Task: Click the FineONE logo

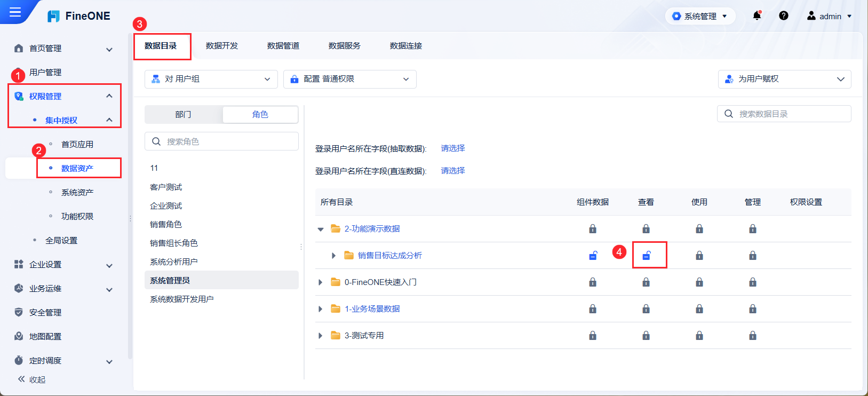Action: (79, 16)
